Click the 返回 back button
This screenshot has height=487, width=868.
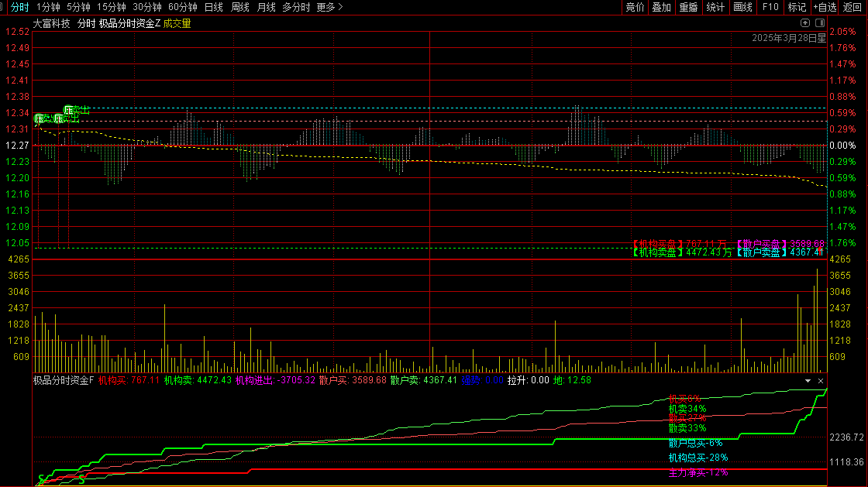852,7
